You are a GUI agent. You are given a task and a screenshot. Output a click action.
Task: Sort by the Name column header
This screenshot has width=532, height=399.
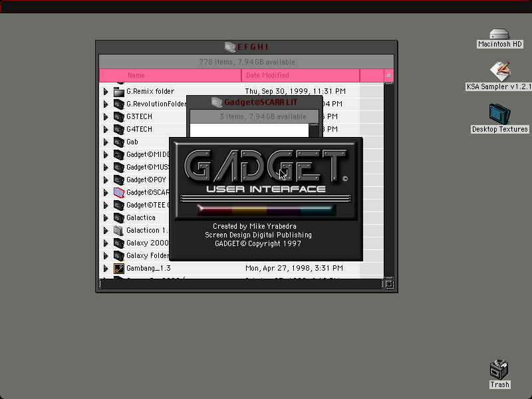tap(170, 75)
